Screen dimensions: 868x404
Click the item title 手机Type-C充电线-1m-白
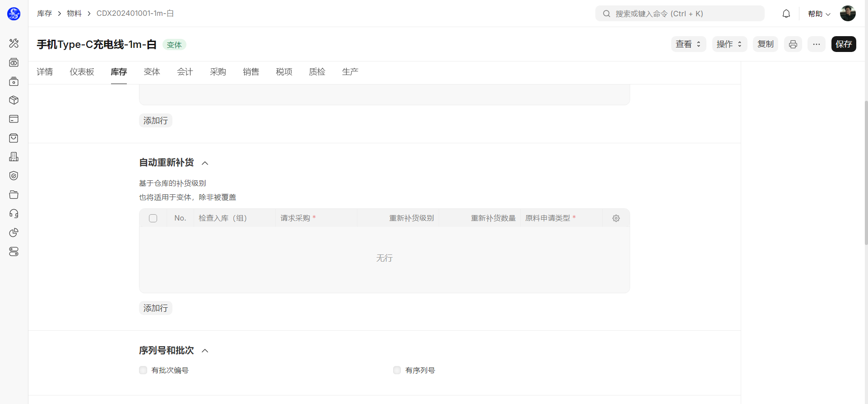click(97, 44)
